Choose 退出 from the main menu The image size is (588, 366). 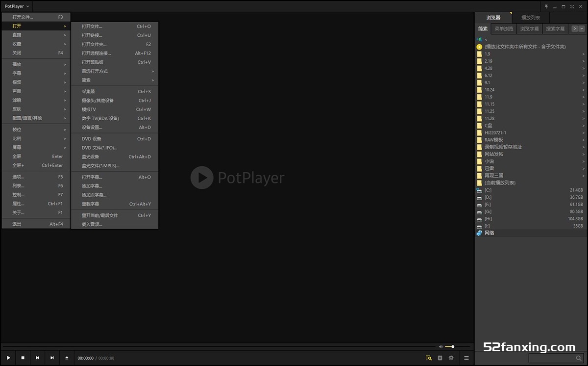click(x=36, y=224)
